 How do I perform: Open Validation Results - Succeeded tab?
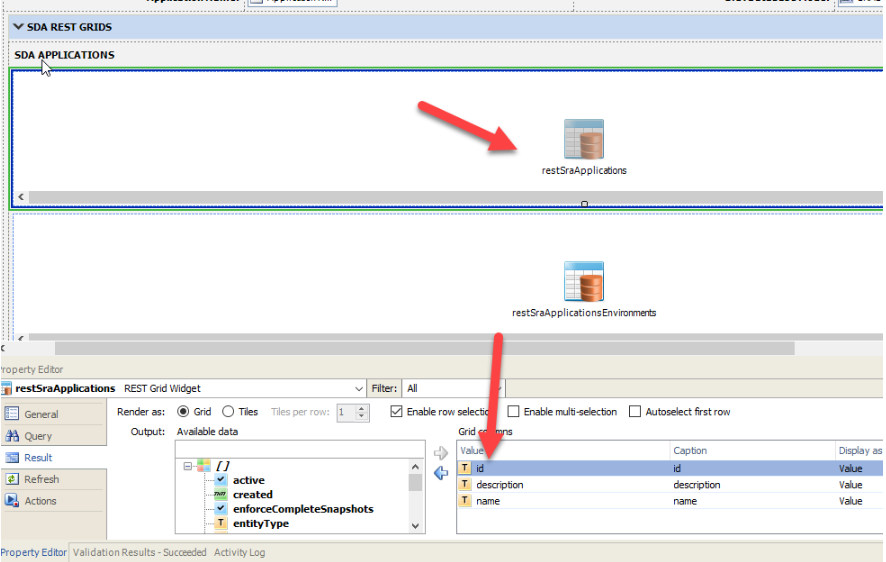coord(139,552)
